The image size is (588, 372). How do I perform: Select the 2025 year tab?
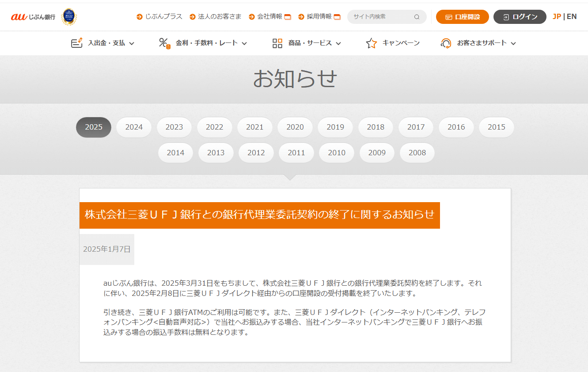click(x=94, y=127)
